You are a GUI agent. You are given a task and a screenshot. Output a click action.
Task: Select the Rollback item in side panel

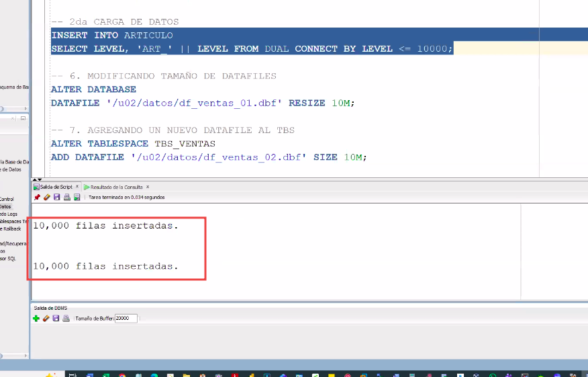click(11, 228)
